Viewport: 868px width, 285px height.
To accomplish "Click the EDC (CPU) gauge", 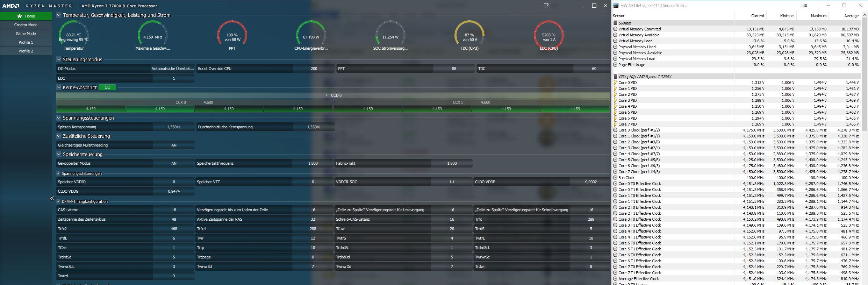I will [x=549, y=35].
